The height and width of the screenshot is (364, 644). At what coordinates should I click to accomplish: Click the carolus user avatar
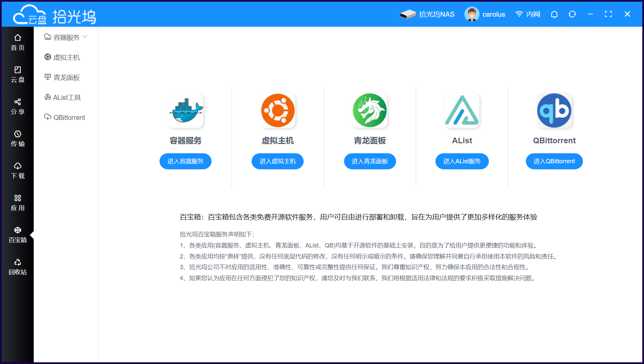[x=472, y=14]
